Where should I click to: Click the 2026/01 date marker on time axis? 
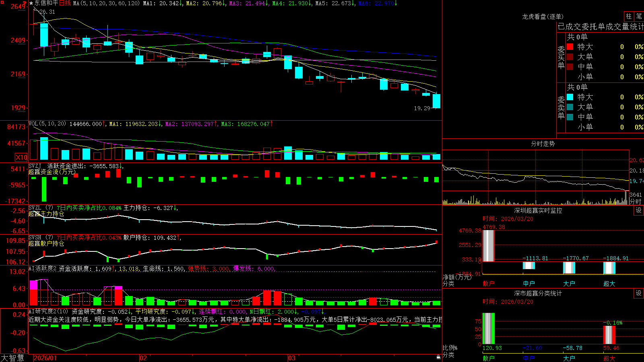(x=45, y=358)
